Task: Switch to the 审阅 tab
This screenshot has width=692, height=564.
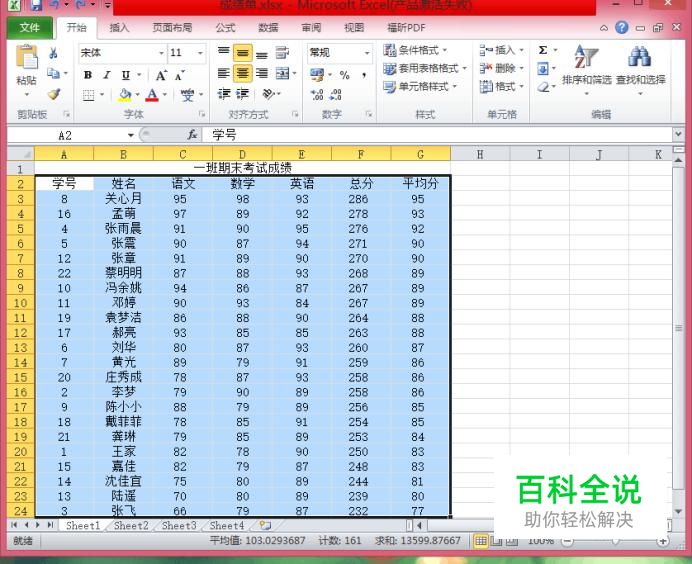Action: [x=311, y=28]
